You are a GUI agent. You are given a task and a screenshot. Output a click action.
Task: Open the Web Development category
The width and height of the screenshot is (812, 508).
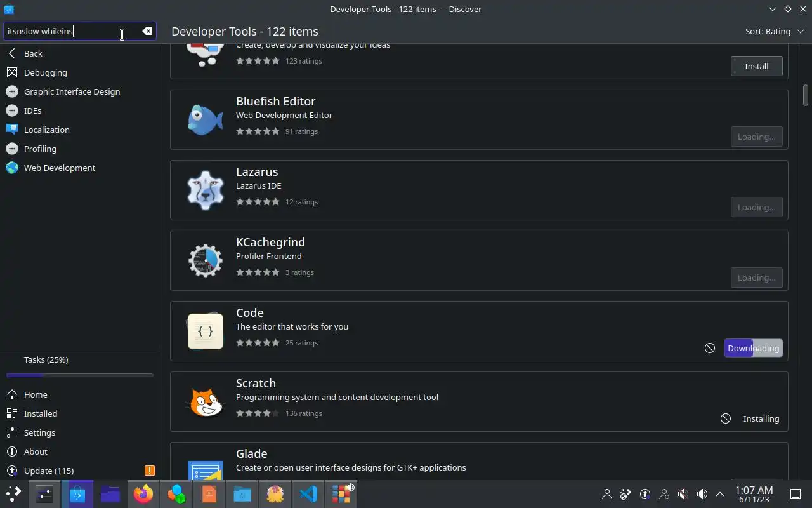click(x=80, y=168)
